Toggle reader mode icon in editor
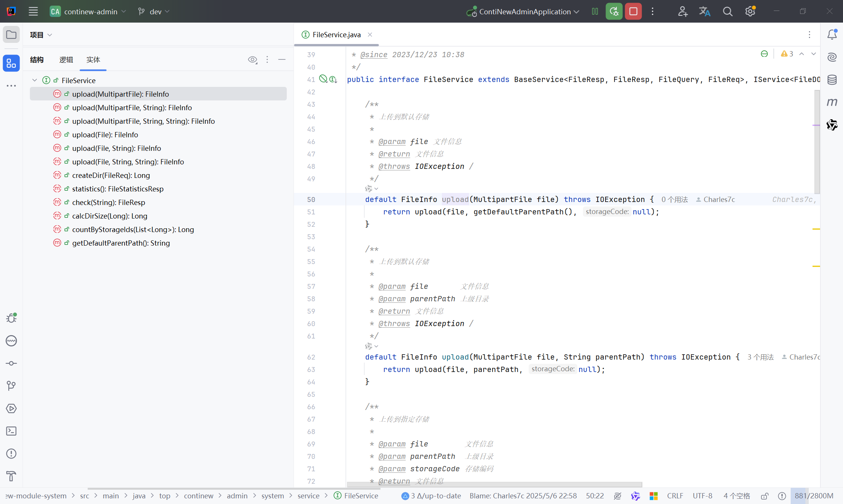Screen dimensions: 843x504 764,54
